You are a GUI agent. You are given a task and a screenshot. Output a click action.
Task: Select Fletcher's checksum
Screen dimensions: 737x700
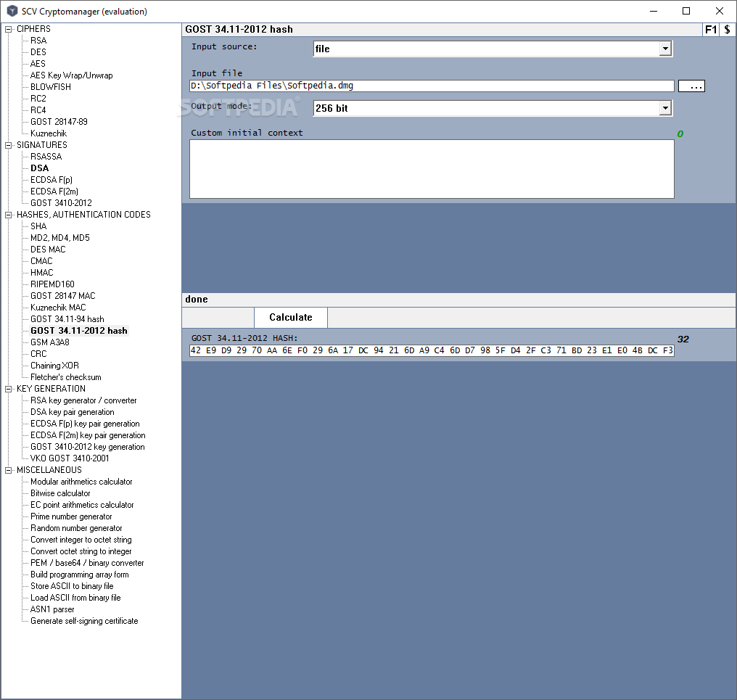point(66,377)
